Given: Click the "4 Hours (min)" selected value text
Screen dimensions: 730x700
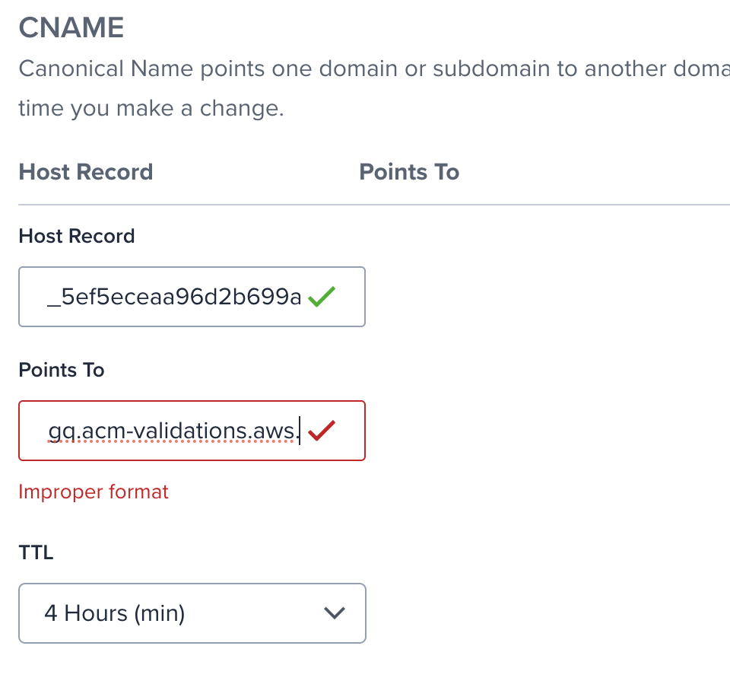Looking at the screenshot, I should click(115, 613).
